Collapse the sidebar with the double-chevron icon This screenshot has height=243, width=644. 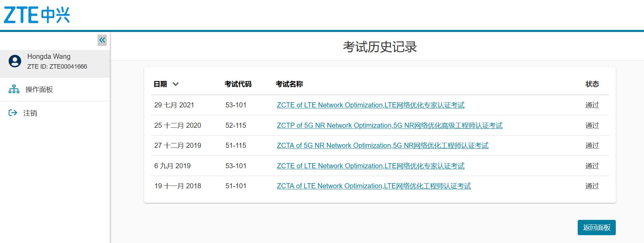tap(102, 40)
